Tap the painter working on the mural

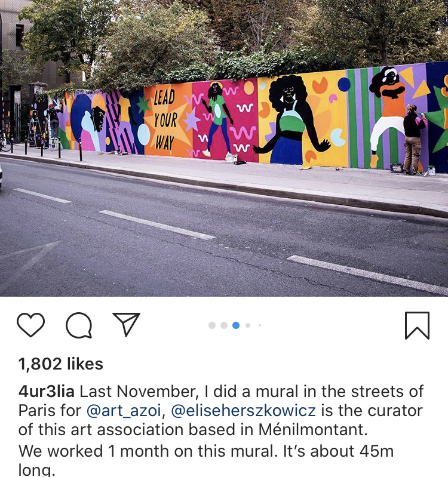[x=414, y=139]
